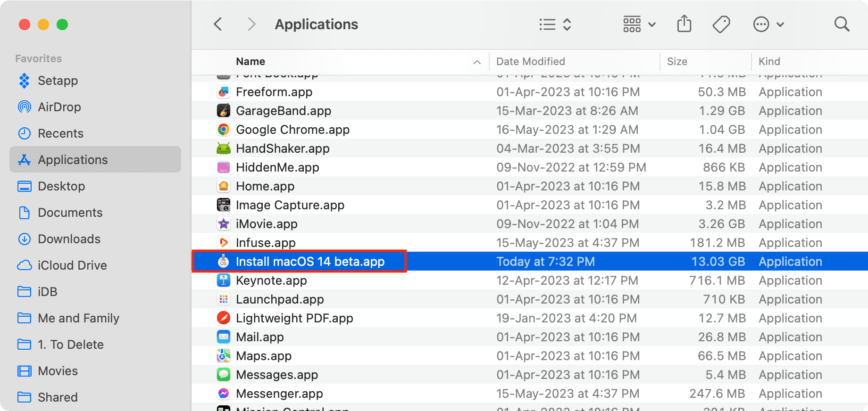868x411 pixels.
Task: Open the group-by grid dropdown
Action: pos(639,24)
